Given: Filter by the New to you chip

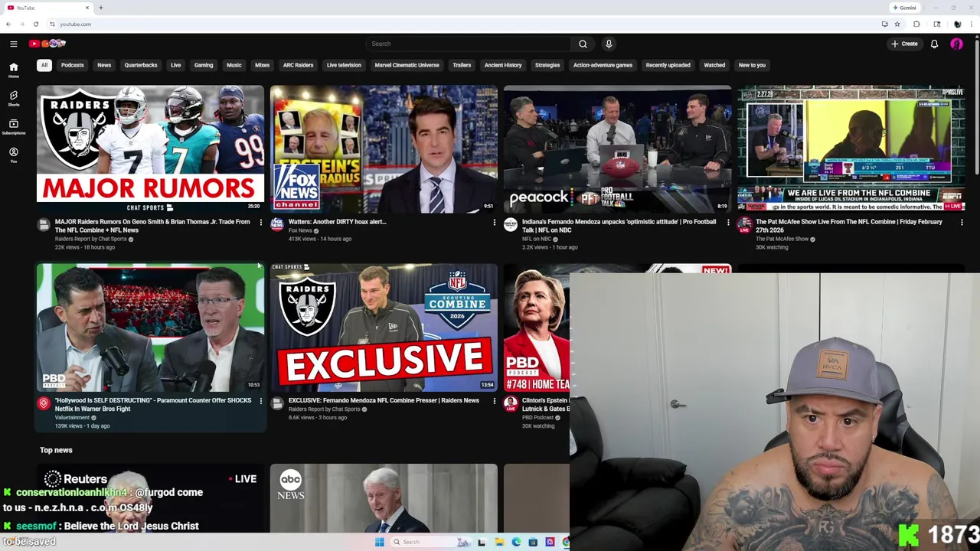Looking at the screenshot, I should click(752, 65).
